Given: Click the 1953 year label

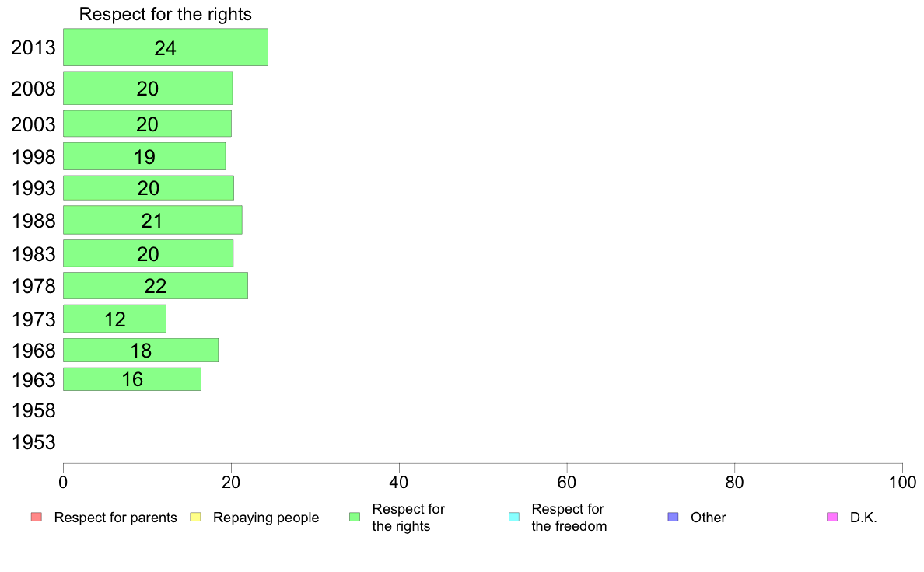Looking at the screenshot, I should click(33, 442).
